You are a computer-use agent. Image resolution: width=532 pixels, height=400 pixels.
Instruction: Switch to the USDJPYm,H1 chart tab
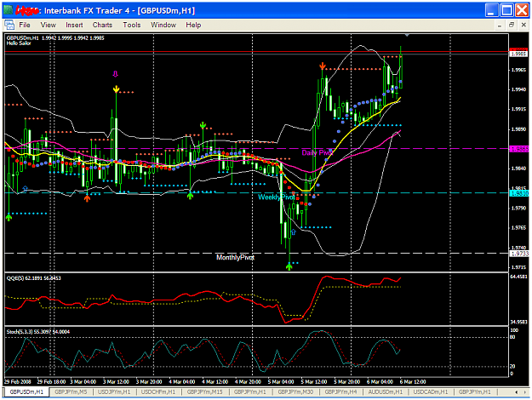(114, 391)
